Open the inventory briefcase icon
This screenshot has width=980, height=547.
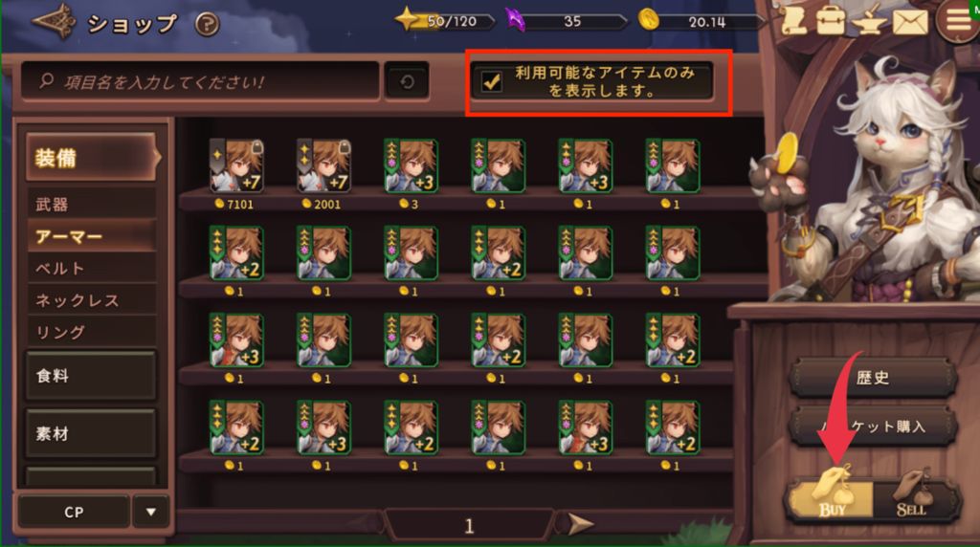click(831, 21)
